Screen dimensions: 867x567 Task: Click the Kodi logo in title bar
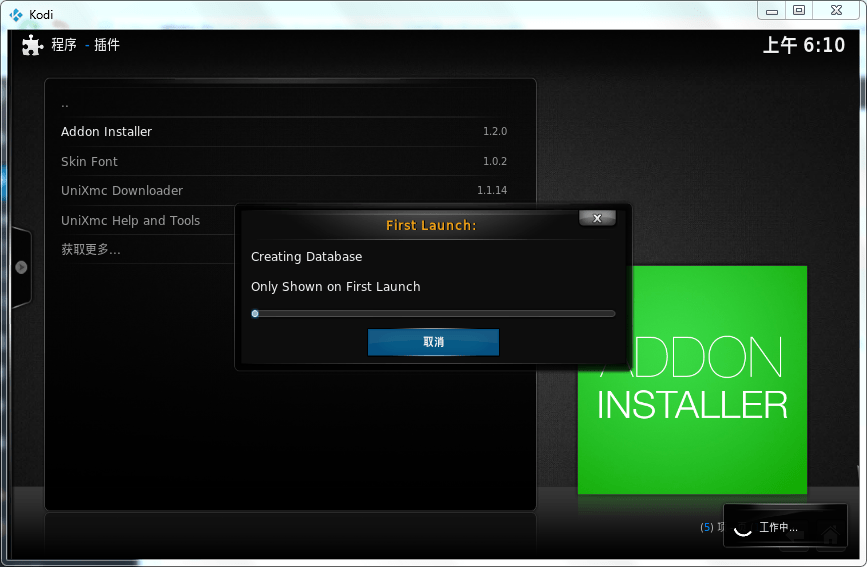(15, 14)
